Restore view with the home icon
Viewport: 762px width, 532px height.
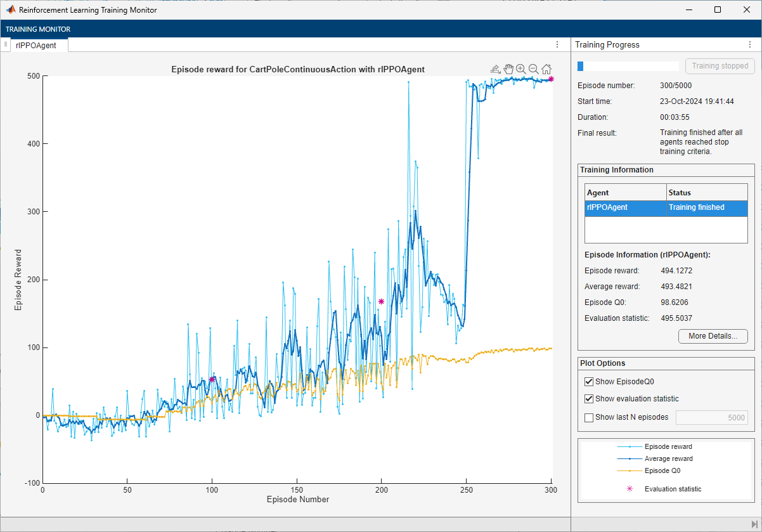[546, 69]
